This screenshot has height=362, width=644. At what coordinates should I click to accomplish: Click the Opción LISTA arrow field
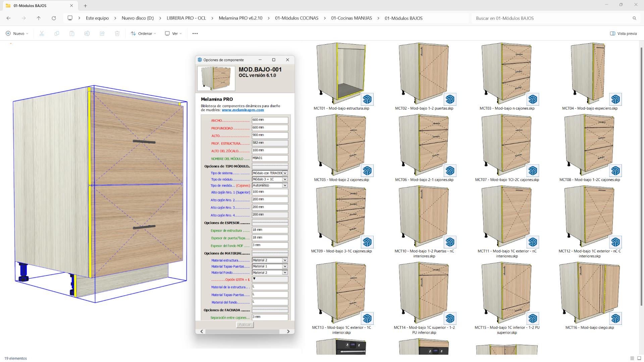(x=270, y=279)
